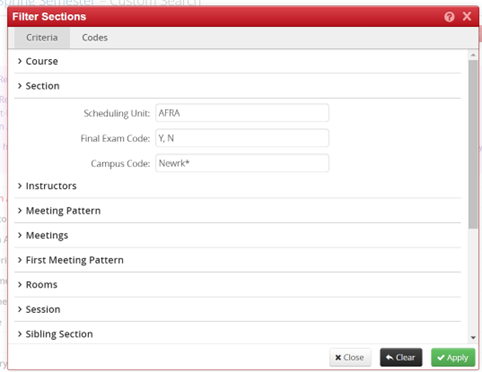The width and height of the screenshot is (482, 372).
Task: Switch to the Codes tab
Action: (x=95, y=38)
